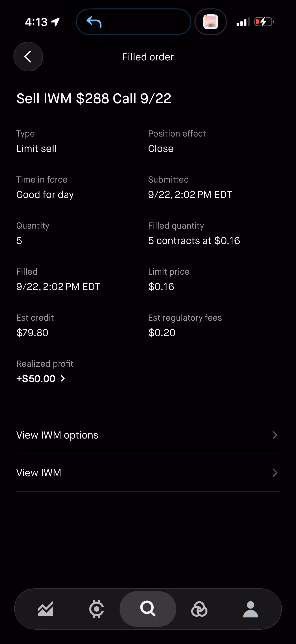Tap the Est credit $79.80 value
296x644 pixels.
tap(32, 333)
